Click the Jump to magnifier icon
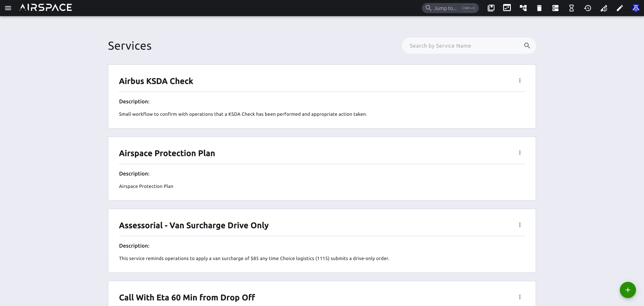The height and width of the screenshot is (306, 644). point(428,8)
